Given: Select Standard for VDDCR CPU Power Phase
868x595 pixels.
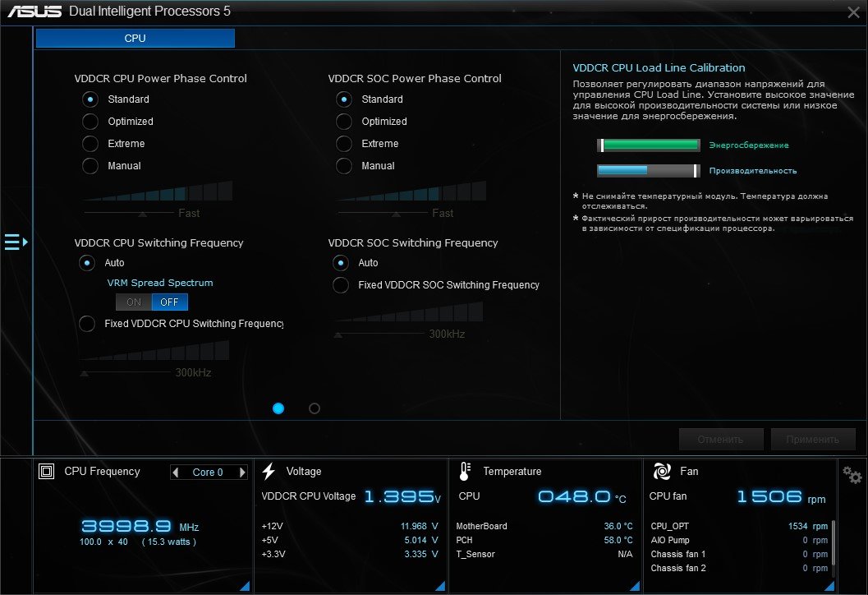Looking at the screenshot, I should [90, 99].
